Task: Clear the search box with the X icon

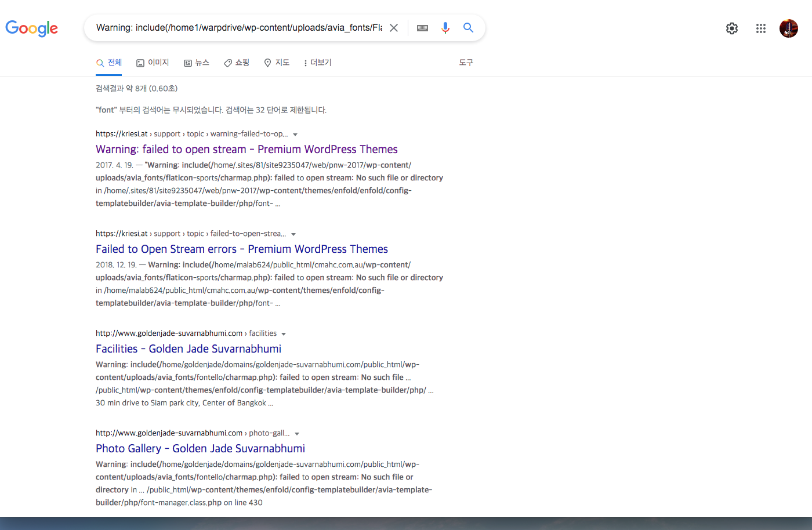Action: (x=394, y=28)
